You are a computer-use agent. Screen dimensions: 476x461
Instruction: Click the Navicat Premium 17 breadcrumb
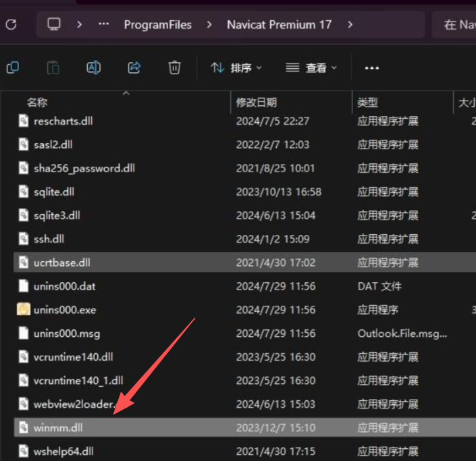tap(279, 25)
